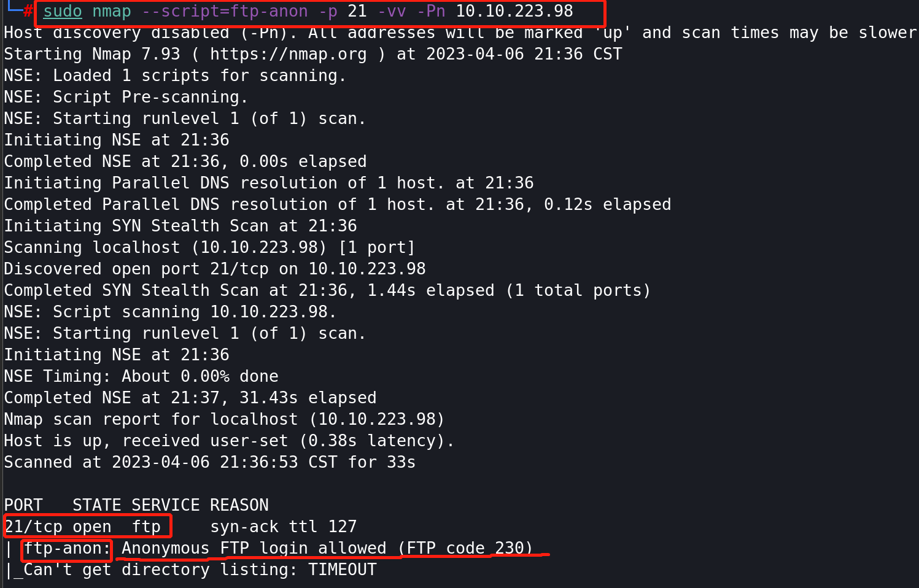The image size is (919, 588).
Task: Click the --script=ftp-anon argument
Action: [225, 11]
